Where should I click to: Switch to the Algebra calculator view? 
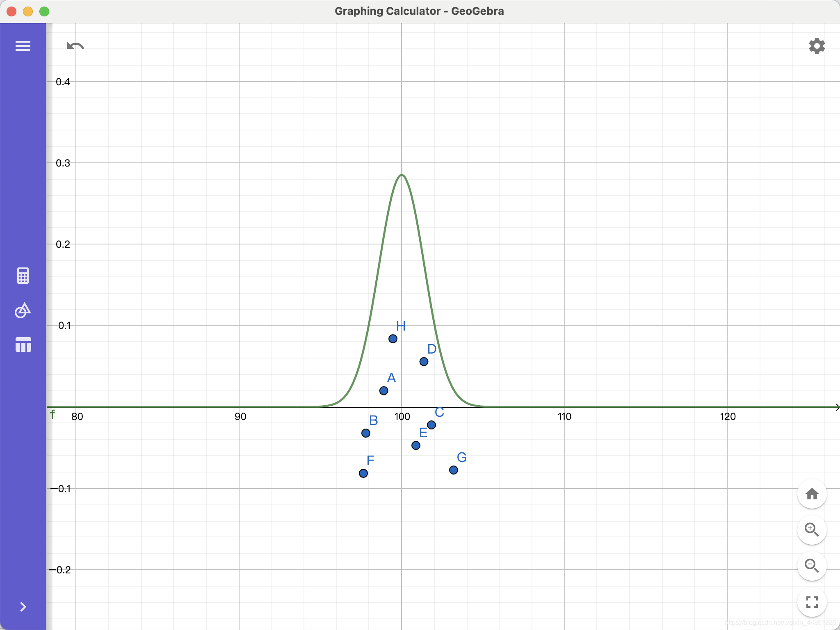pos(23,276)
